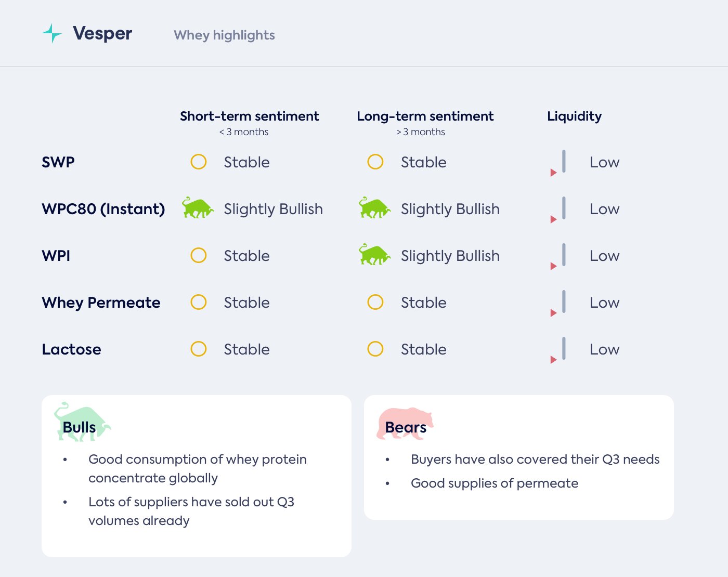Click the Whey Permeate row label
This screenshot has width=728, height=577.
coord(101,303)
